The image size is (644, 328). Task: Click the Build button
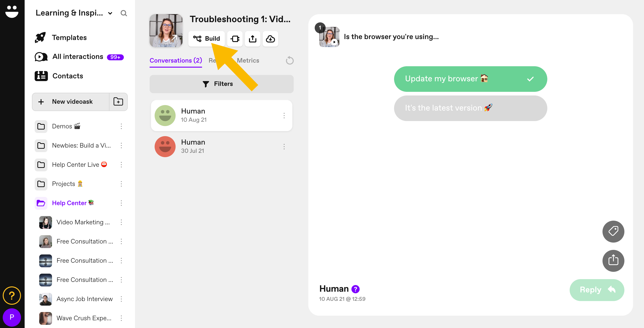(x=207, y=39)
